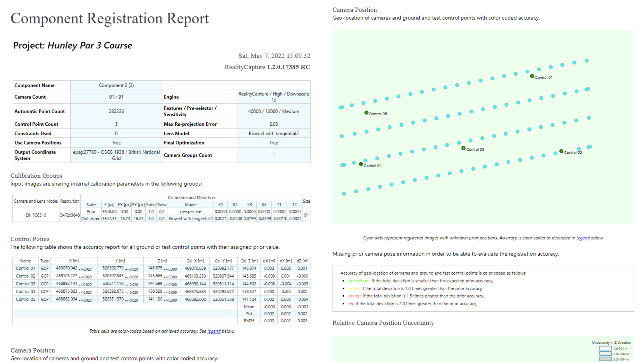Click the '91 / 91' camera count value
The width and height of the screenshot is (644, 362).
116,97
